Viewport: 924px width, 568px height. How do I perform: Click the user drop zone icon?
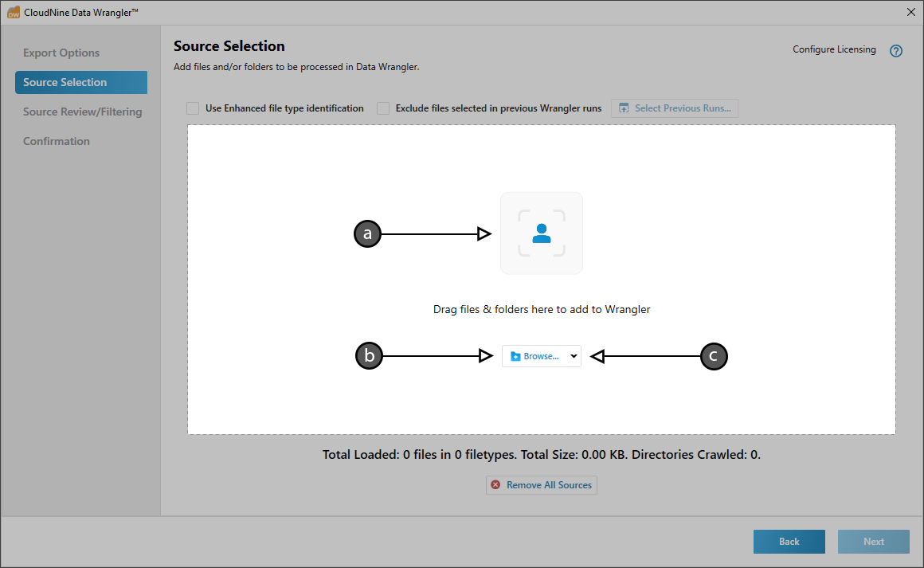[x=542, y=233]
